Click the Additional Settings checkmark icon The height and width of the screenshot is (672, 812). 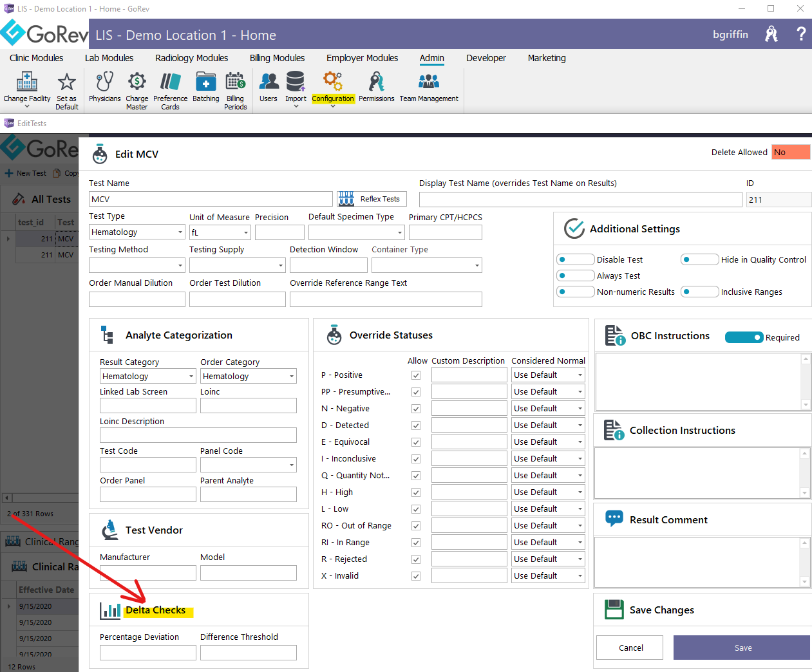(x=574, y=229)
